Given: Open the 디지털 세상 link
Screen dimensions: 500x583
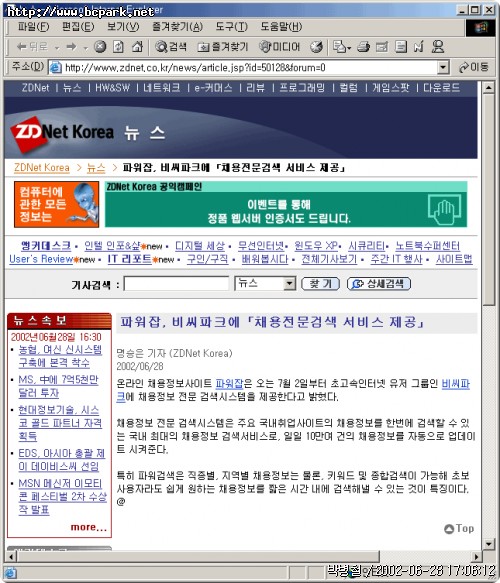Looking at the screenshot, I should tap(200, 246).
